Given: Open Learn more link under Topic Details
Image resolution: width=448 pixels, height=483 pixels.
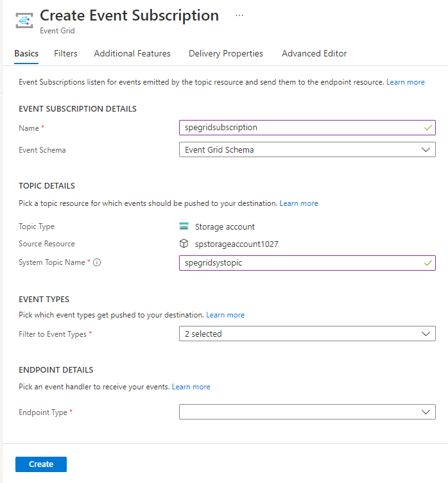Looking at the screenshot, I should [299, 203].
